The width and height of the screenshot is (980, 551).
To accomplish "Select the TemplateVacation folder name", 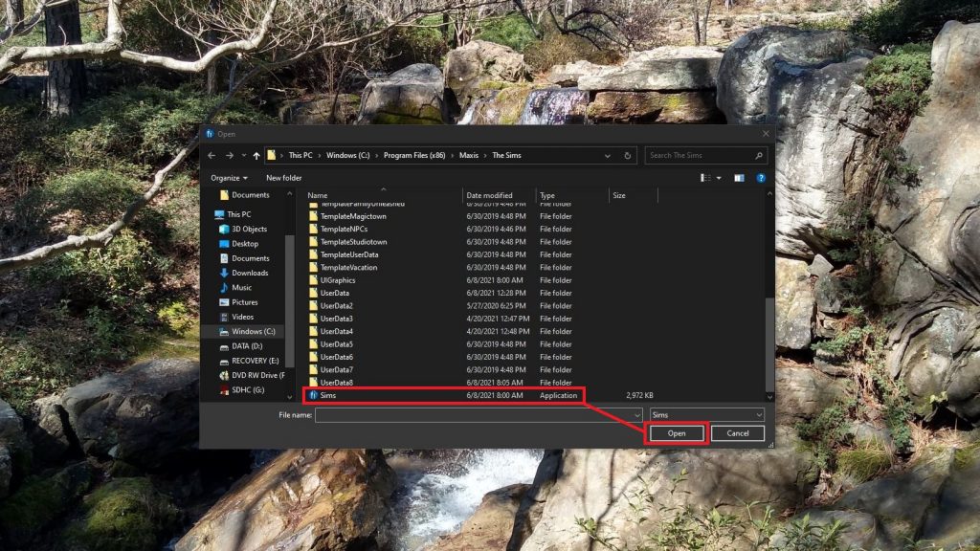I will [x=348, y=268].
